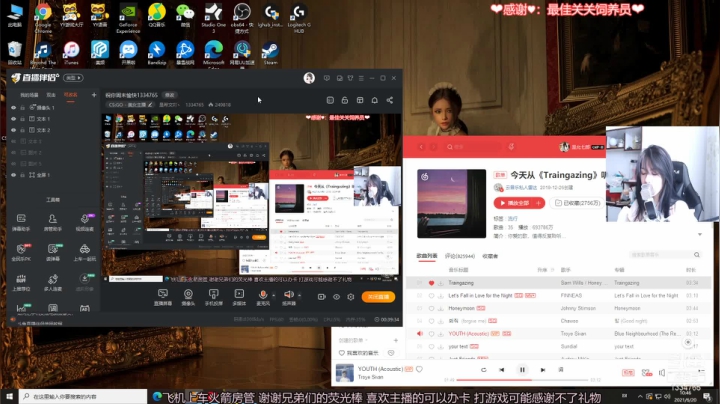Expand the playlist description arrow

coord(700,235)
